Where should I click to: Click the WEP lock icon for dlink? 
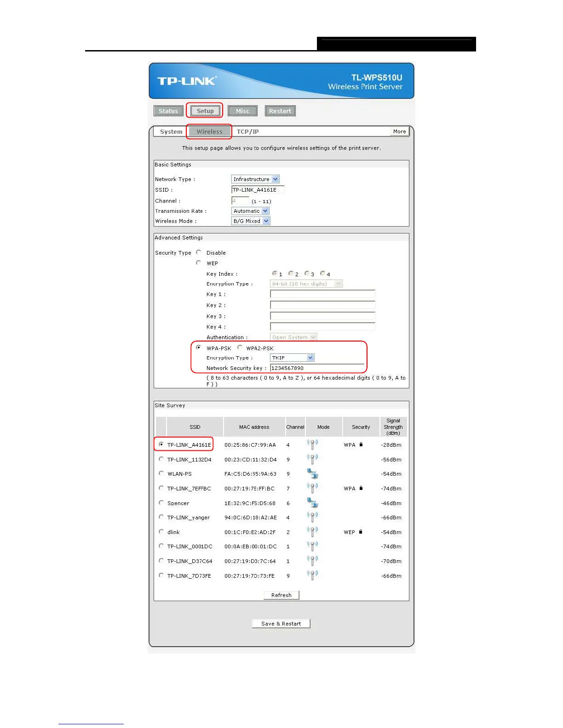361,532
